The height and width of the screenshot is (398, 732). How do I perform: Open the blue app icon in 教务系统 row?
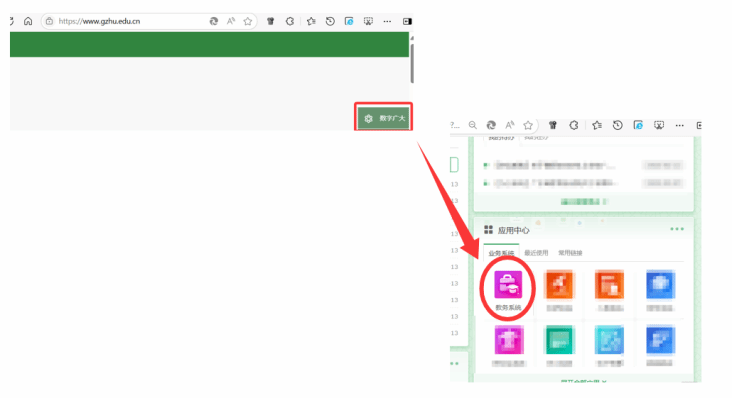click(x=660, y=284)
